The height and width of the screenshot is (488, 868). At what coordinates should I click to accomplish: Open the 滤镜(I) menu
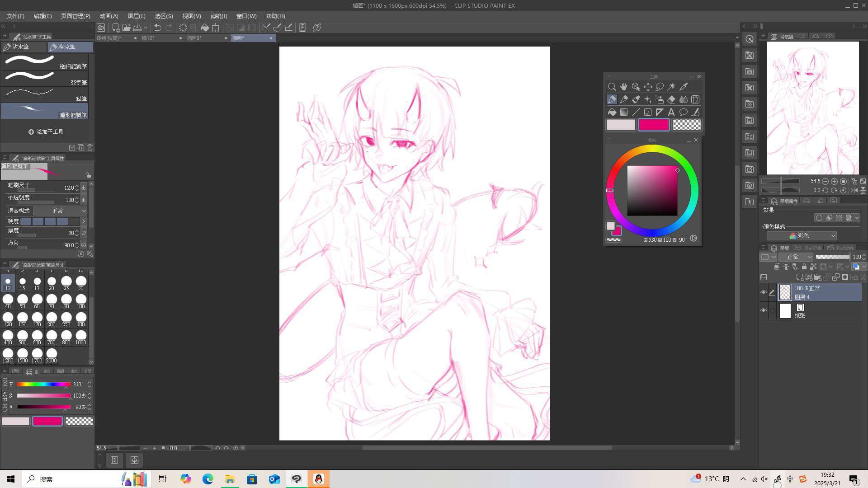tap(219, 16)
